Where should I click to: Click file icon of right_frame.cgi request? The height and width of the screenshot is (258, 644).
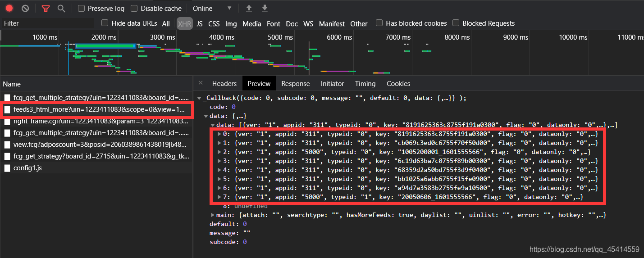(7, 121)
